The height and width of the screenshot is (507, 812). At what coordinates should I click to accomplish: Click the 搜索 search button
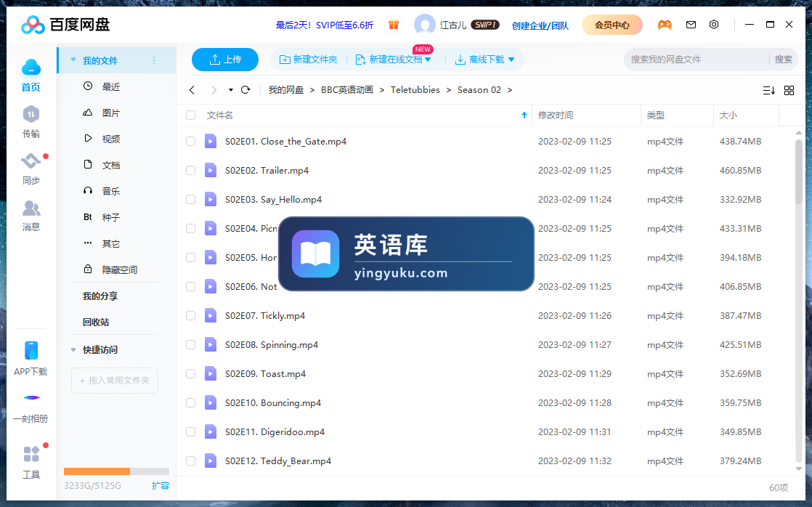(x=783, y=60)
